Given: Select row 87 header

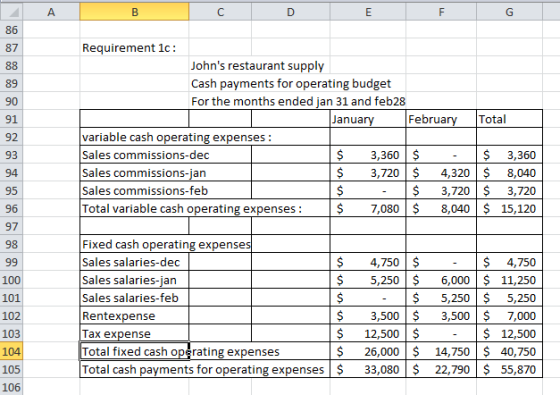Looking at the screenshot, I should tap(11, 48).
